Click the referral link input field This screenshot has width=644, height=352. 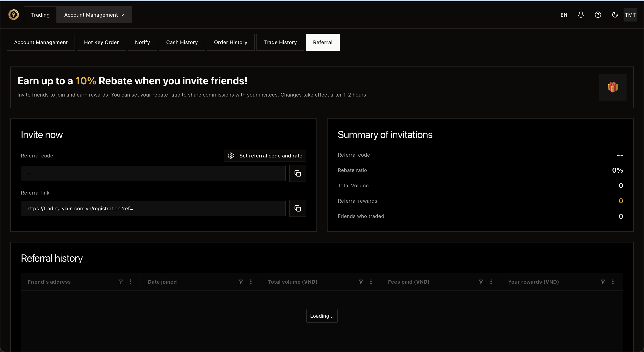pyautogui.click(x=153, y=208)
